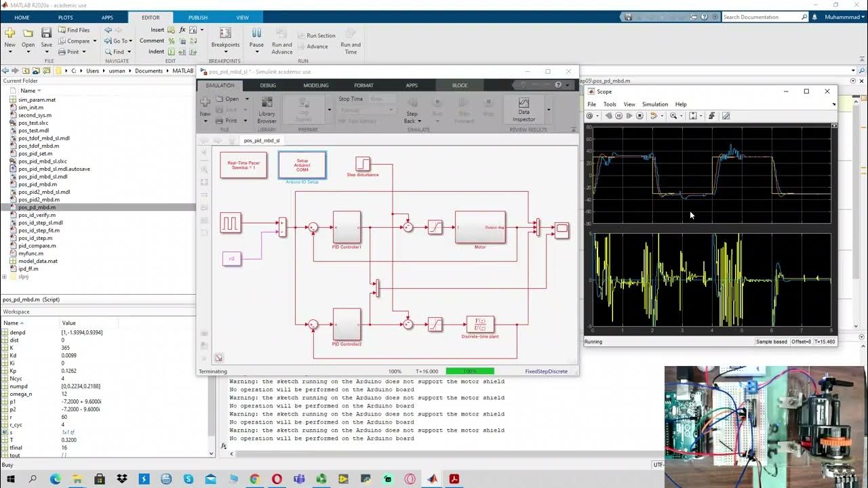868x488 pixels.
Task: Select Discrete-time plant block
Action: [x=480, y=325]
